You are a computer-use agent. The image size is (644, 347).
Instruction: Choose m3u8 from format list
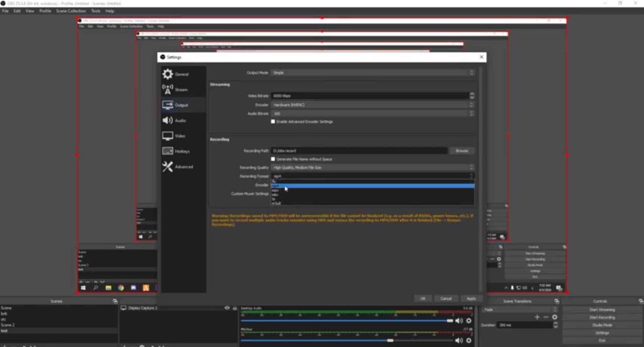coord(372,203)
